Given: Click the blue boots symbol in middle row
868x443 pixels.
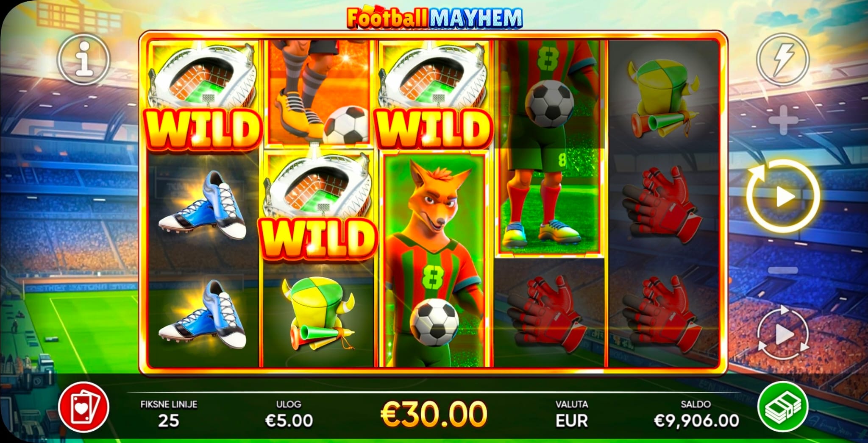Looking at the screenshot, I should point(203,206).
